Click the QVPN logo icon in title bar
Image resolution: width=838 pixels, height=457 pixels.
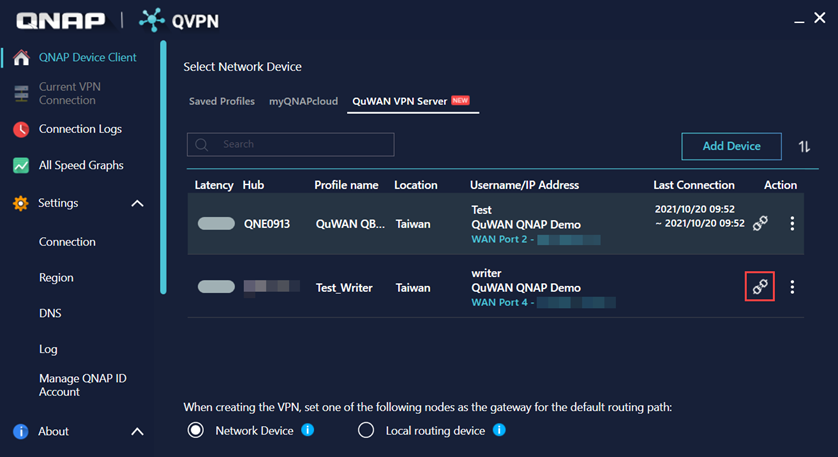coord(152,20)
